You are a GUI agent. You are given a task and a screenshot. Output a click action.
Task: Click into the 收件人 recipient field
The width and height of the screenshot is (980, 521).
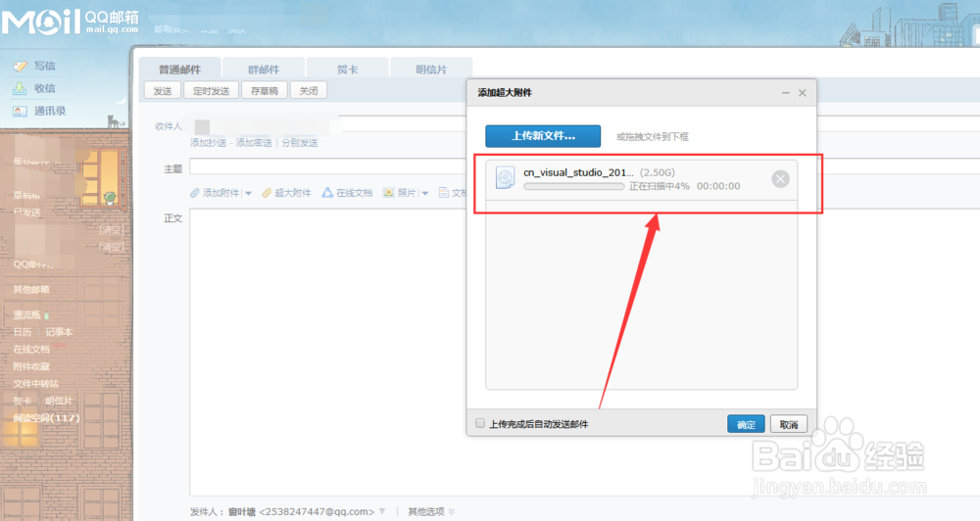click(328, 125)
